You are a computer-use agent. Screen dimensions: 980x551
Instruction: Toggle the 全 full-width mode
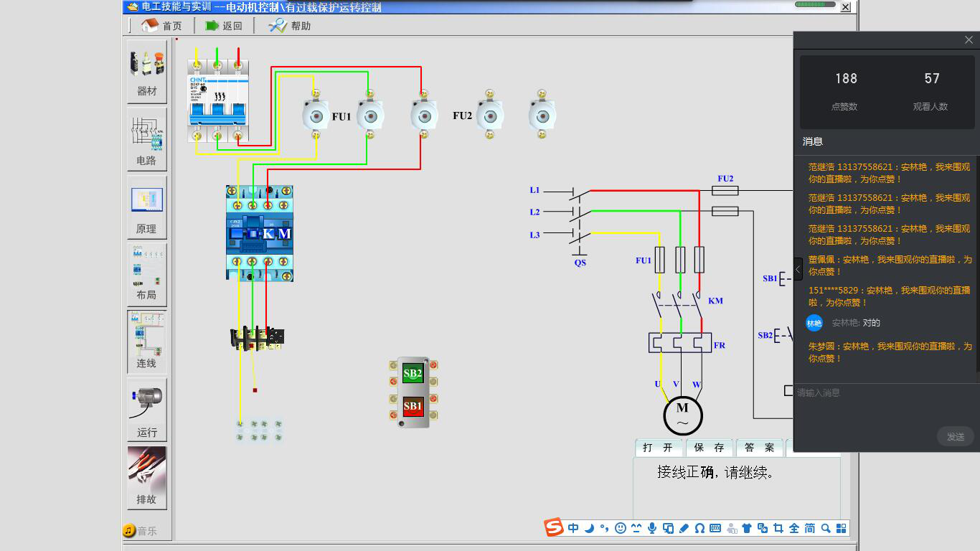pyautogui.click(x=794, y=528)
